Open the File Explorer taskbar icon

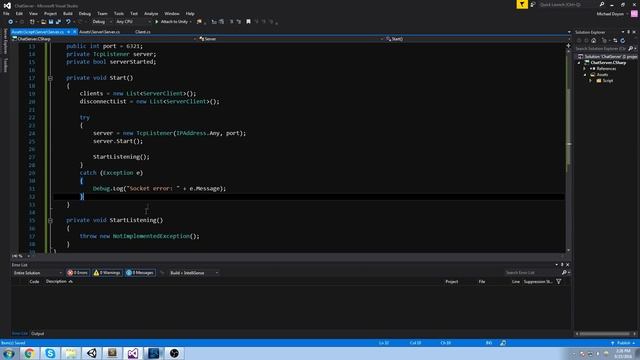click(x=71, y=353)
